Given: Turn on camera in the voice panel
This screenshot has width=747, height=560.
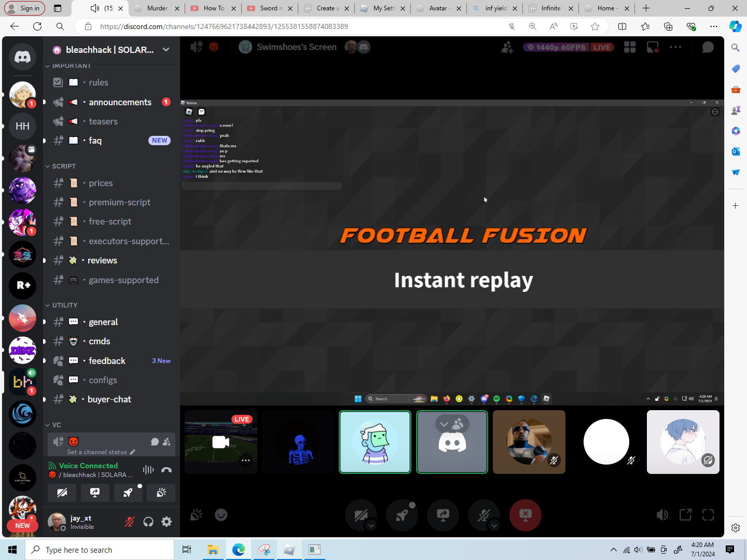Looking at the screenshot, I should (x=62, y=493).
